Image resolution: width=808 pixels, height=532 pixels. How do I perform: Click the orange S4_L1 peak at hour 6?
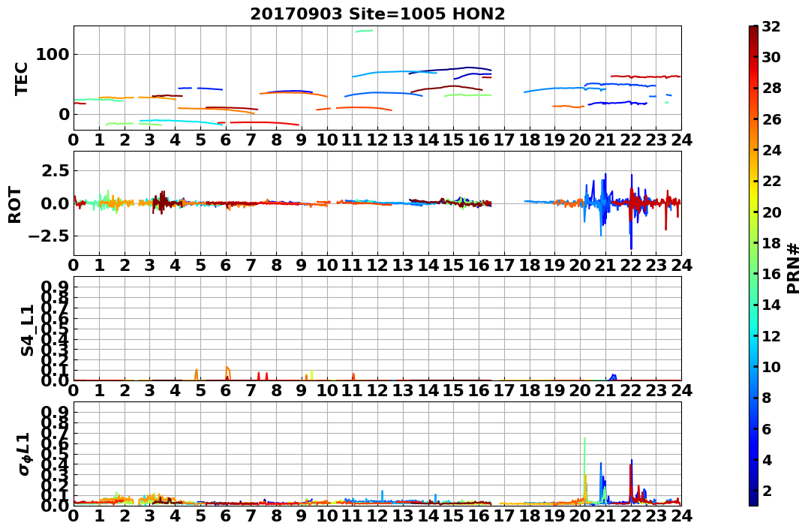point(228,372)
